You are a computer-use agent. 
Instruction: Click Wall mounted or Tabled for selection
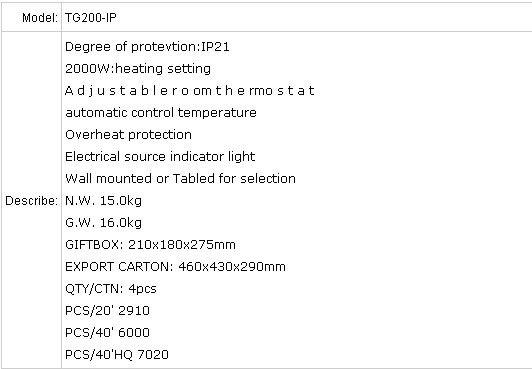180,179
